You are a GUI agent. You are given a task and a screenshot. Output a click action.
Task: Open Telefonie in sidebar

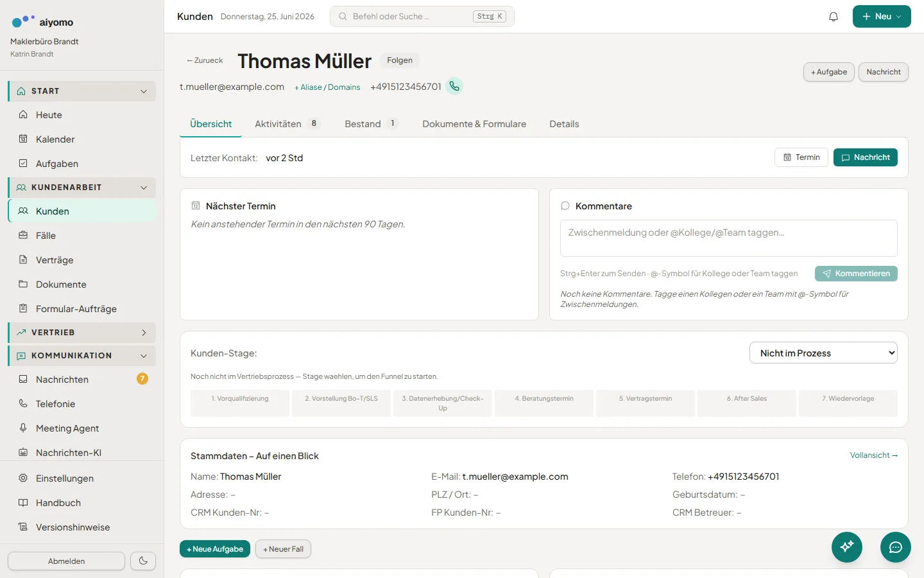[x=82, y=404]
